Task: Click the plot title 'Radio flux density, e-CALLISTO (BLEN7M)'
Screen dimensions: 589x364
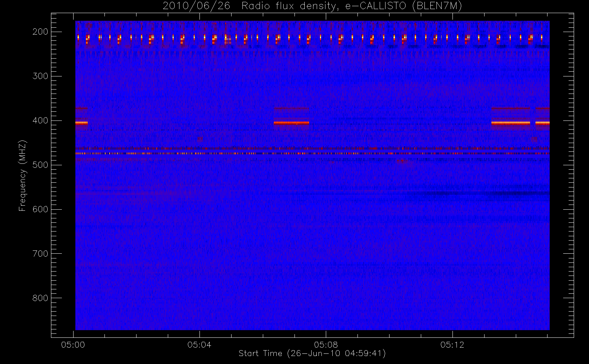Action: click(x=352, y=6)
